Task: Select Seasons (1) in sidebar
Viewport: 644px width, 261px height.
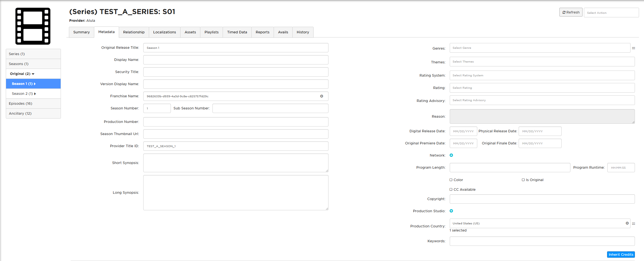Action: point(33,64)
